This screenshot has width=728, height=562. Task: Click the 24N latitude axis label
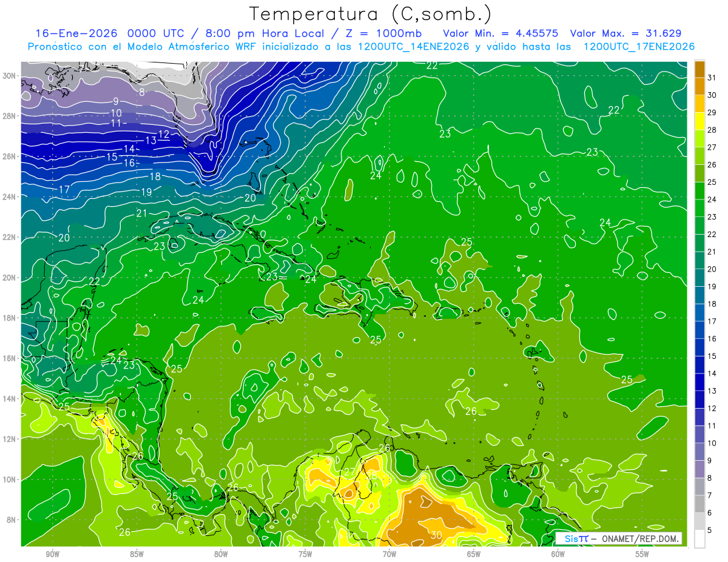[x=10, y=196]
